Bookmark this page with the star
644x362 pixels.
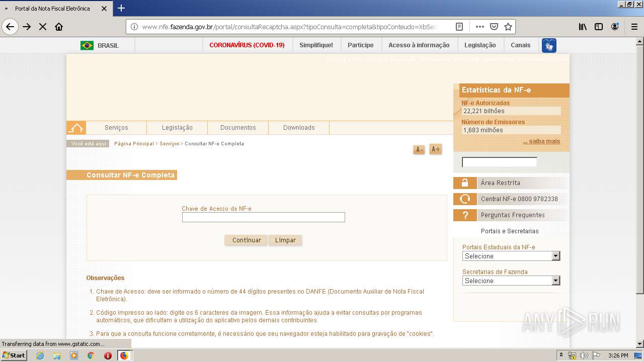click(508, 27)
